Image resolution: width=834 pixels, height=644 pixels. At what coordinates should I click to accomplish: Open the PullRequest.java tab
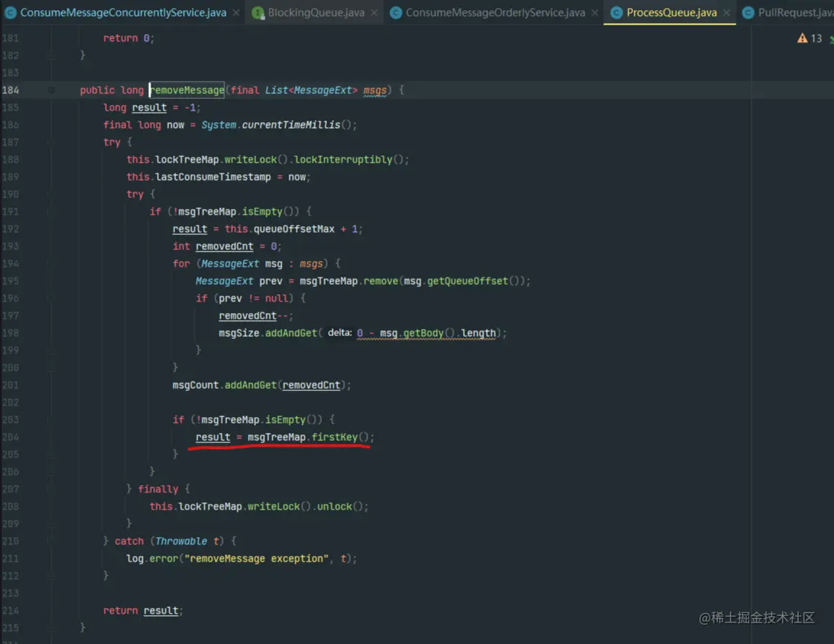tap(796, 12)
